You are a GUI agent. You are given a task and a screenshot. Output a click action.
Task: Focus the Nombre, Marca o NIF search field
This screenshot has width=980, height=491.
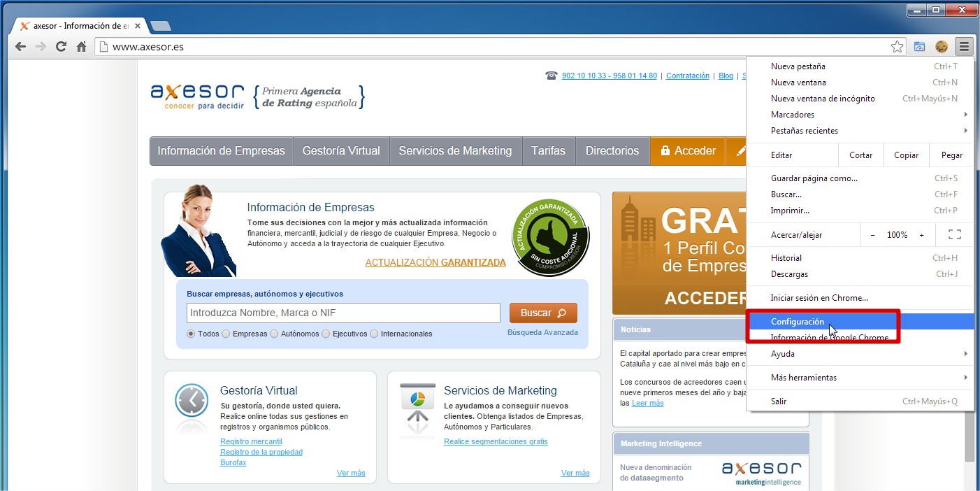pos(343,313)
